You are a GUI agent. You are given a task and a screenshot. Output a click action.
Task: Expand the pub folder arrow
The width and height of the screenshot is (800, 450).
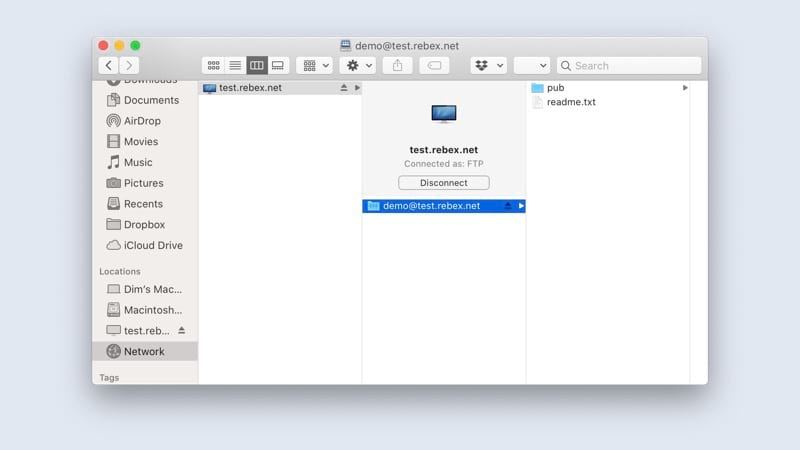coord(685,88)
